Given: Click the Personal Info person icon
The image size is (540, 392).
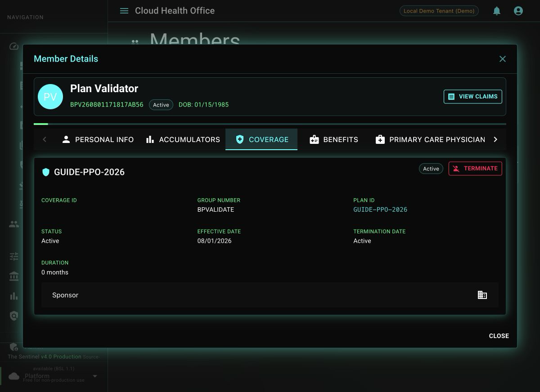Looking at the screenshot, I should tap(66, 139).
